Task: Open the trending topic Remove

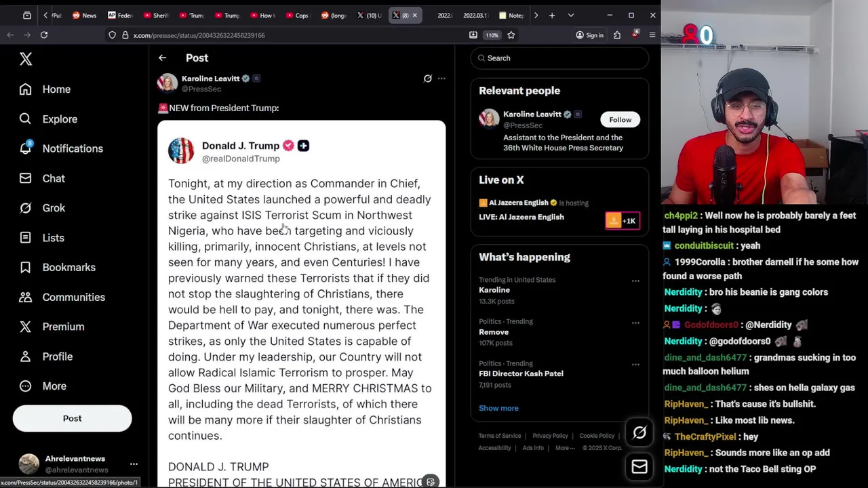Action: (x=494, y=332)
